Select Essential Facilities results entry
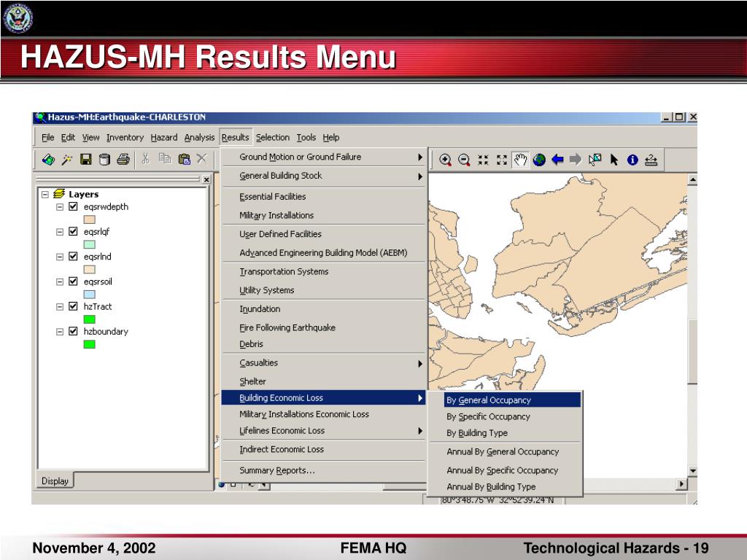 [324, 197]
